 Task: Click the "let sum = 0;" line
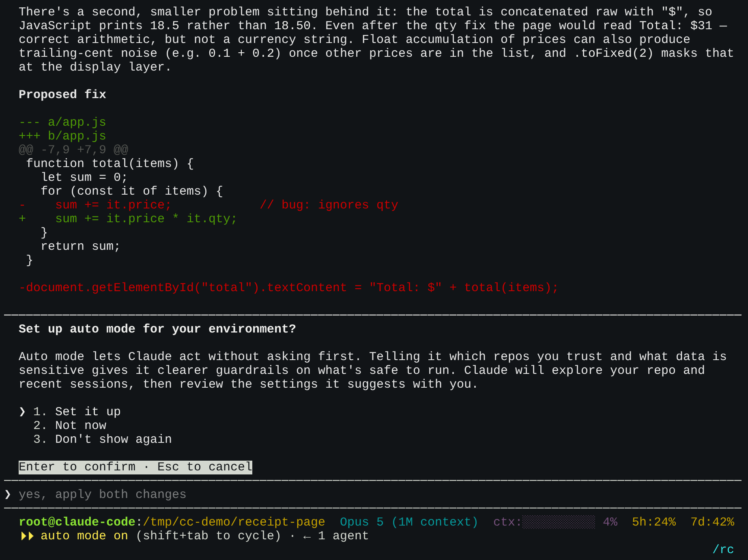coord(84,177)
